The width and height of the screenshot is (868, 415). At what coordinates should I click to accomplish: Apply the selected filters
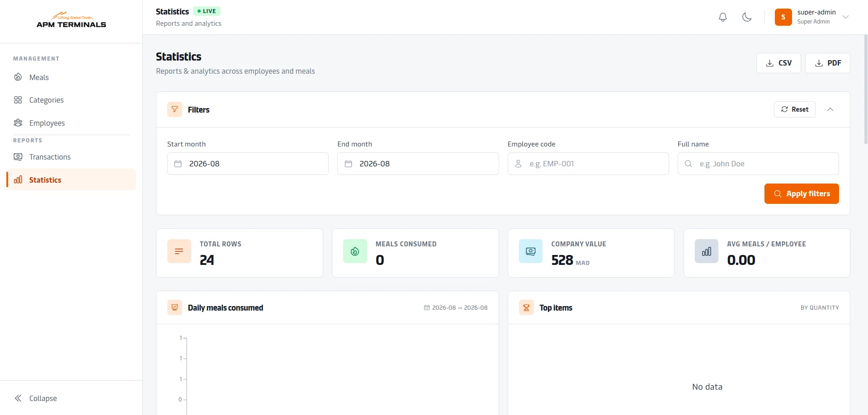(x=802, y=193)
